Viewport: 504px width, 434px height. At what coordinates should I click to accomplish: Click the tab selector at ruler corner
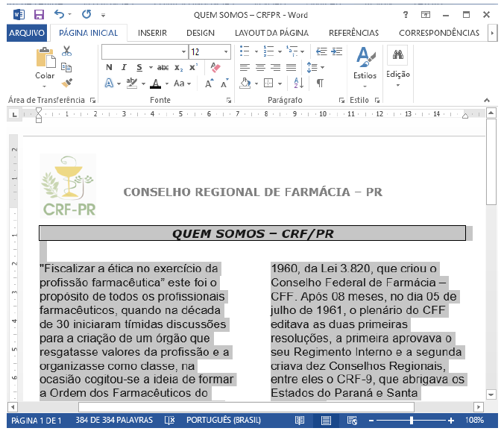tap(14, 114)
